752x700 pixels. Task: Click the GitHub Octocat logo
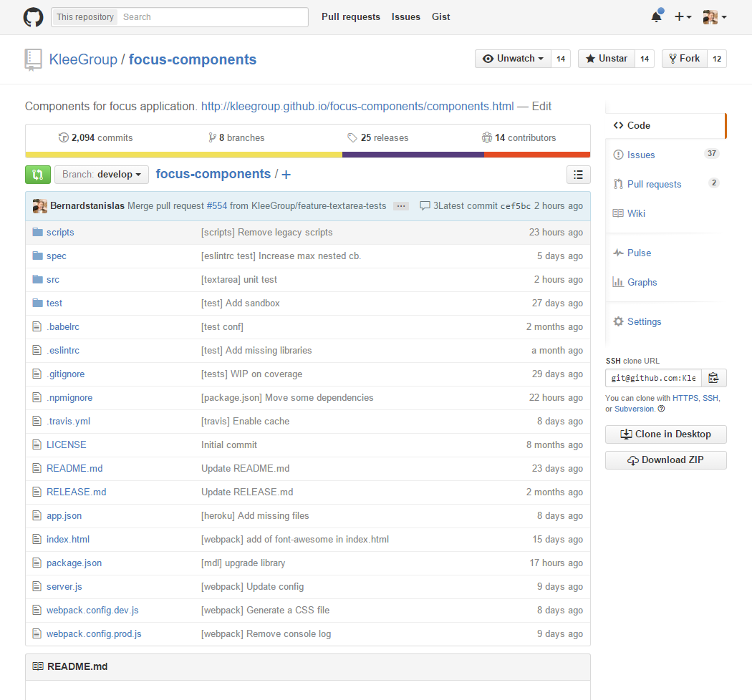33,17
